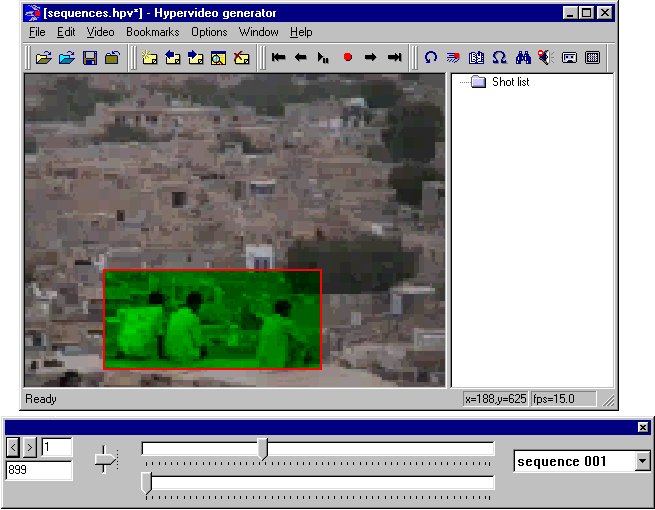
Task: Open the Video menu
Action: (x=100, y=32)
